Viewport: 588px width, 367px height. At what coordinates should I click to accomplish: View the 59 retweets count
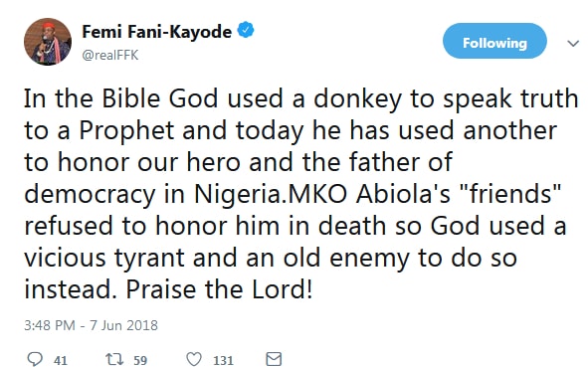tap(140, 361)
